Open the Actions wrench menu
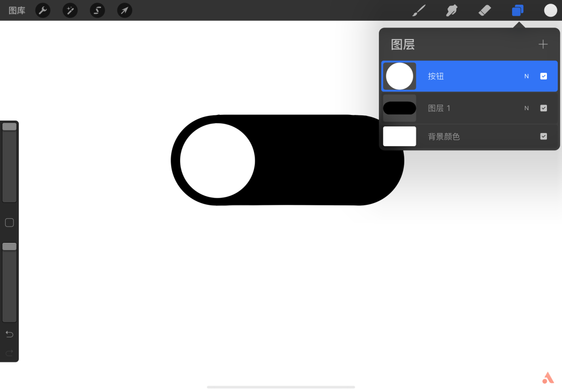562x392 pixels. (x=43, y=10)
